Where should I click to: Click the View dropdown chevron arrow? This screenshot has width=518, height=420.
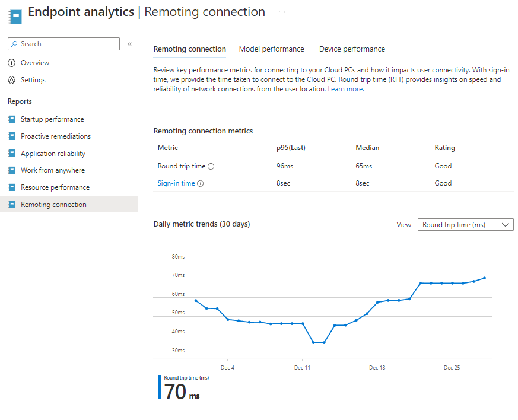(505, 225)
